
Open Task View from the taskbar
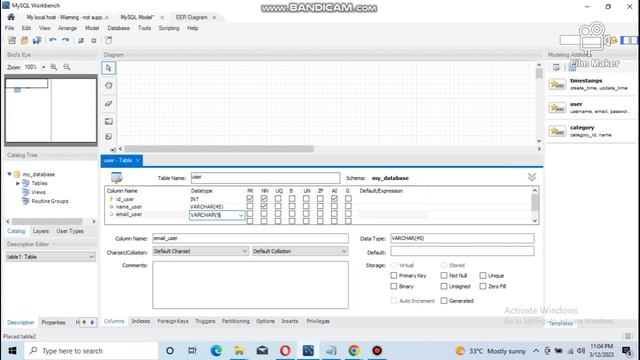tap(192, 351)
